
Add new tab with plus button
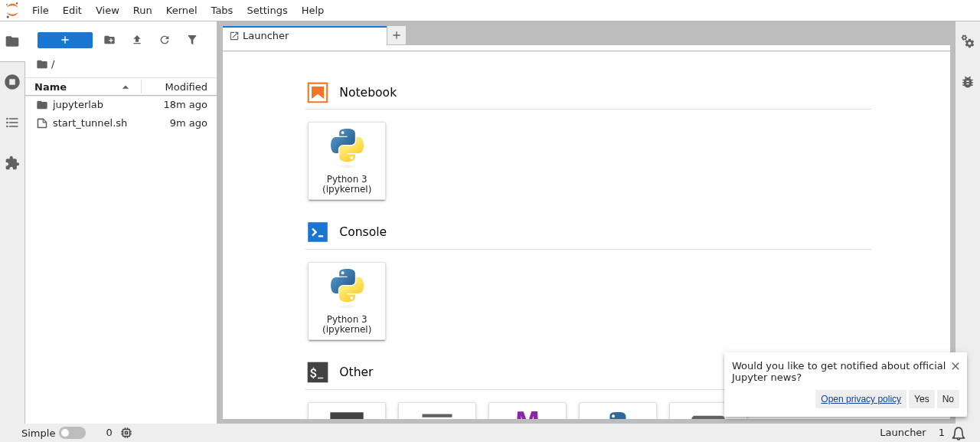(397, 35)
